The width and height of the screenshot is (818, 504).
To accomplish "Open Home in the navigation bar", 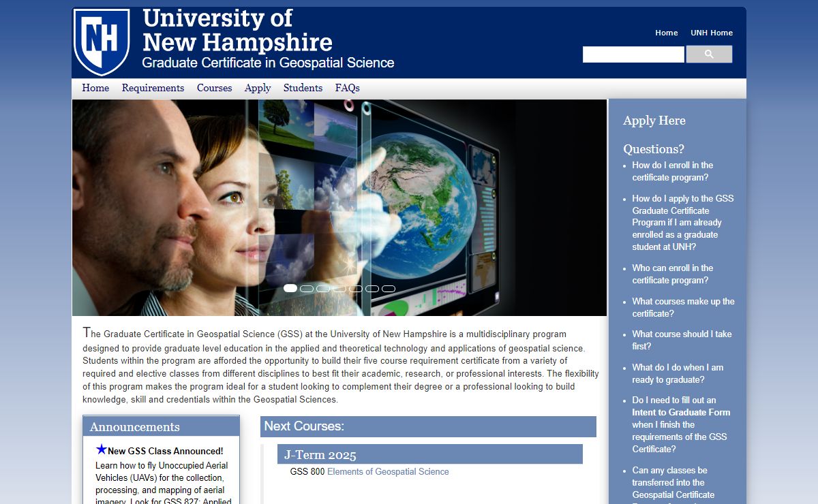I will coord(95,88).
